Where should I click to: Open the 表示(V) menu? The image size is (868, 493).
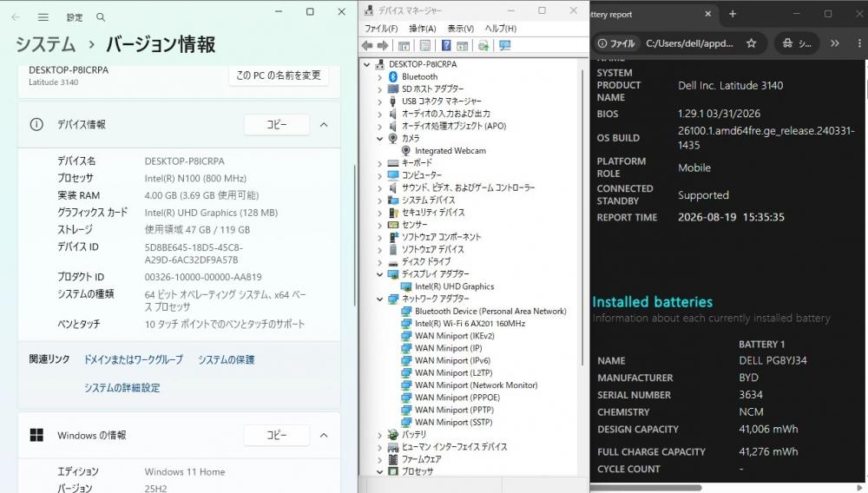click(x=461, y=29)
